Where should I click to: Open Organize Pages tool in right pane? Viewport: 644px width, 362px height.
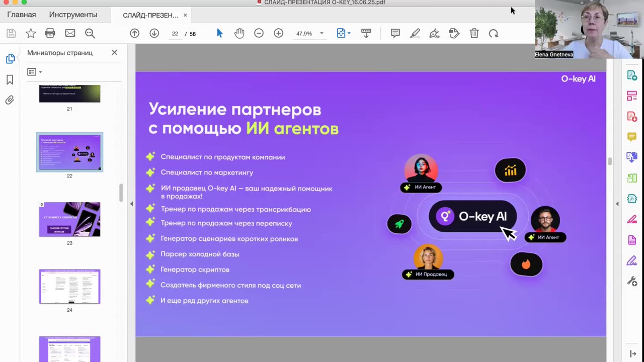coord(632,96)
